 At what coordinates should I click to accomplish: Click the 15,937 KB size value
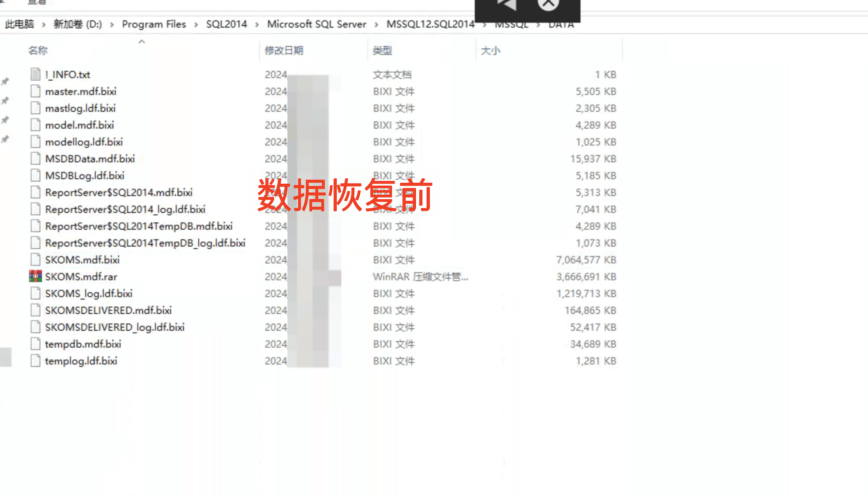click(x=593, y=159)
